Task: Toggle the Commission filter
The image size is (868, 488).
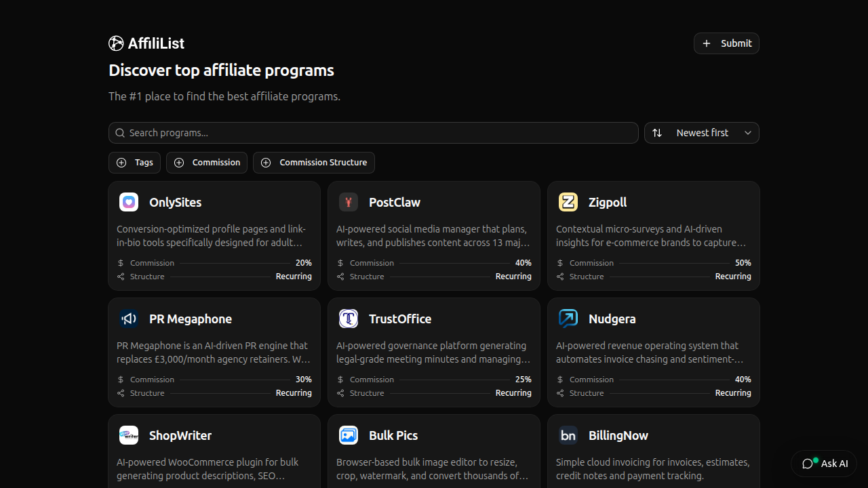Action: pyautogui.click(x=207, y=162)
